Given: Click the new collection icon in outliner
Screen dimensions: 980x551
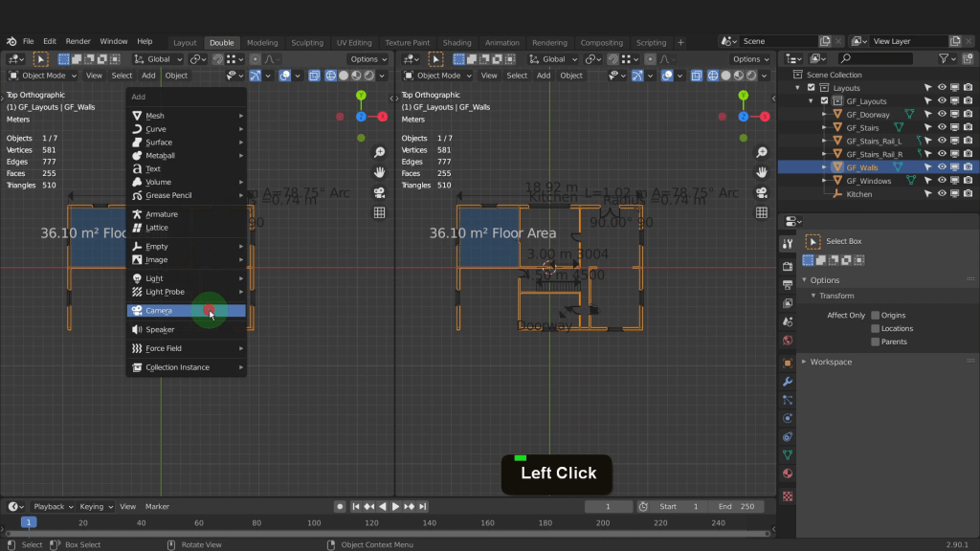Looking at the screenshot, I should coord(968,59).
